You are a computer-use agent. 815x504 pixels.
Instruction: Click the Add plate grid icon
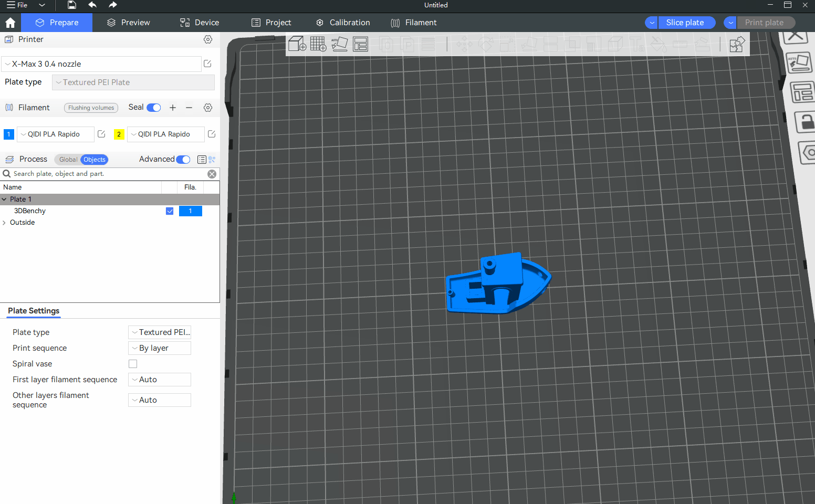click(318, 44)
